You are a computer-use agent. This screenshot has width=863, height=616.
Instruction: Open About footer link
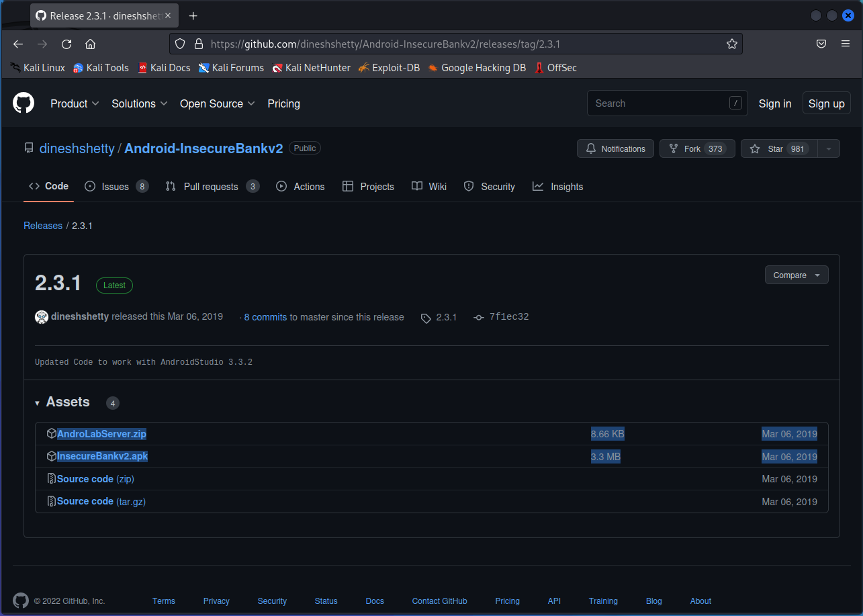[x=700, y=601]
